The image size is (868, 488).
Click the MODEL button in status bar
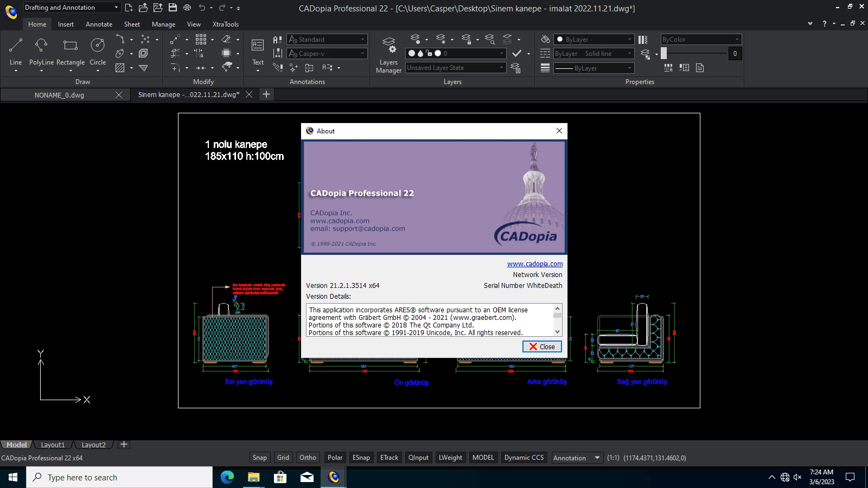pyautogui.click(x=483, y=458)
